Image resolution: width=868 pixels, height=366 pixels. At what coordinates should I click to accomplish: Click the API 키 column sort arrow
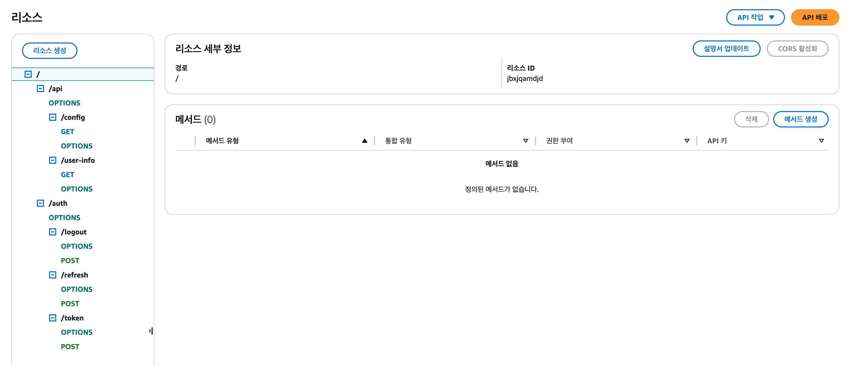[821, 141]
